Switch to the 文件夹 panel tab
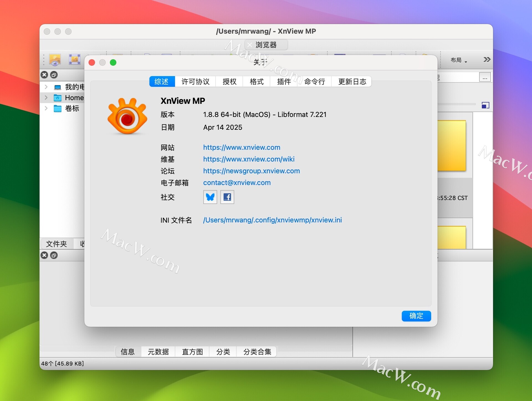The image size is (532, 401). tap(57, 244)
